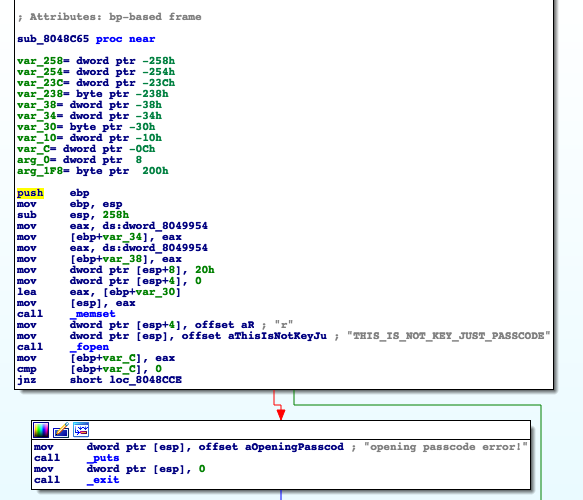Click the var_23C variable declaration

(x=96, y=83)
